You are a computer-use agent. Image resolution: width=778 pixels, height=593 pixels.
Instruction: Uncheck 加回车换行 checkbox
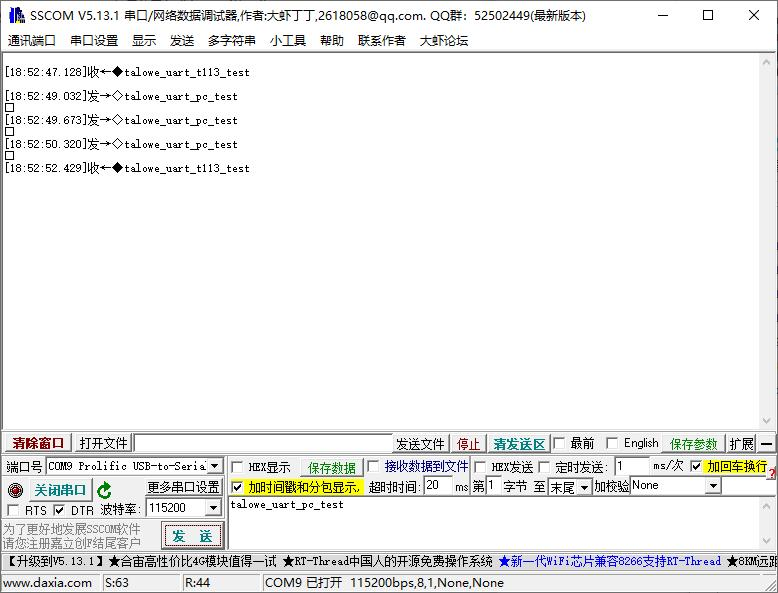696,466
